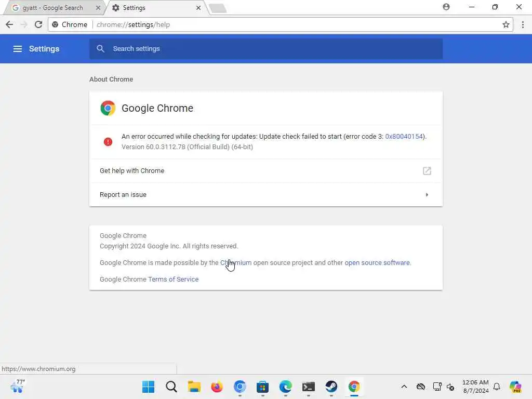Launch Microsoft Edge from the taskbar

[x=286, y=387]
